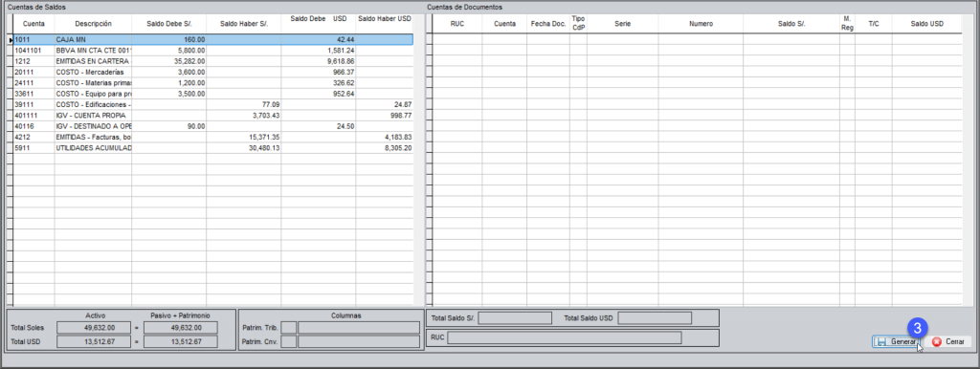Click the red X icon on Cerrar
The width and height of the screenshot is (980, 369).
click(936, 342)
